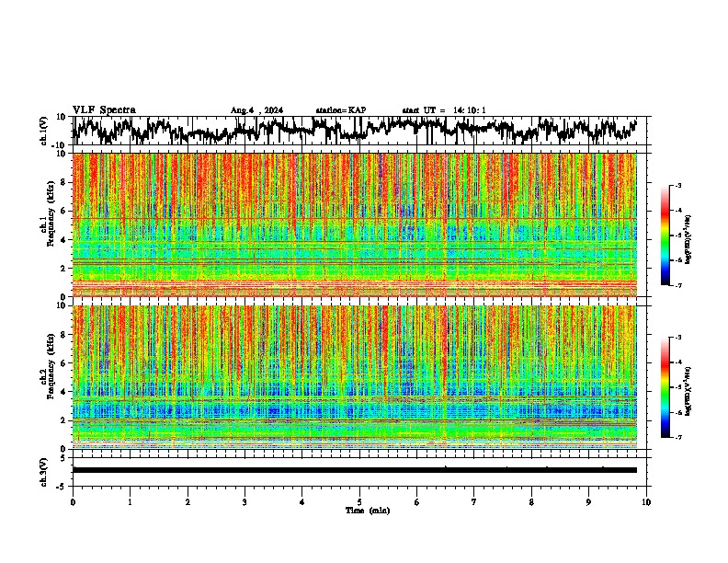The height and width of the screenshot is (563, 728).
Task: Click time axis tick label '7'
Action: (x=474, y=502)
